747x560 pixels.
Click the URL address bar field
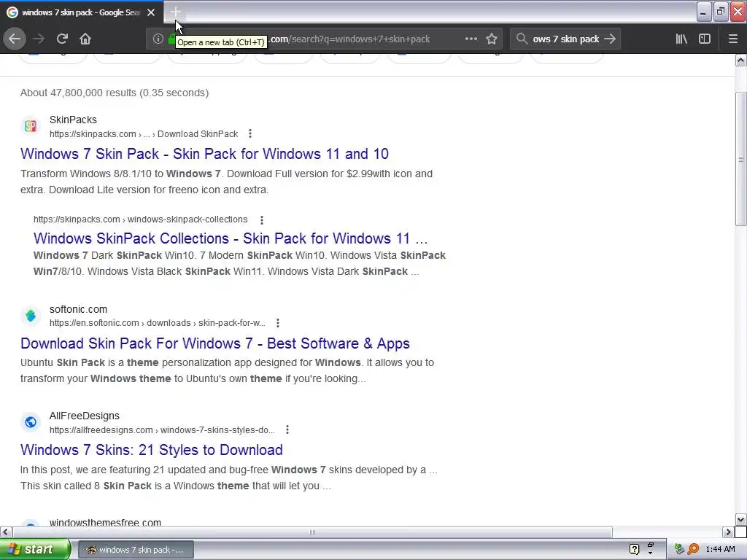point(324,39)
